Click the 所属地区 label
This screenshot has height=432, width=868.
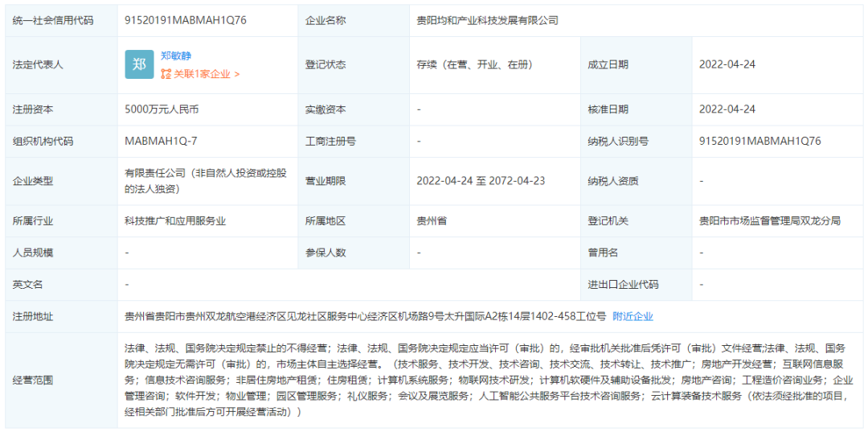(325, 221)
